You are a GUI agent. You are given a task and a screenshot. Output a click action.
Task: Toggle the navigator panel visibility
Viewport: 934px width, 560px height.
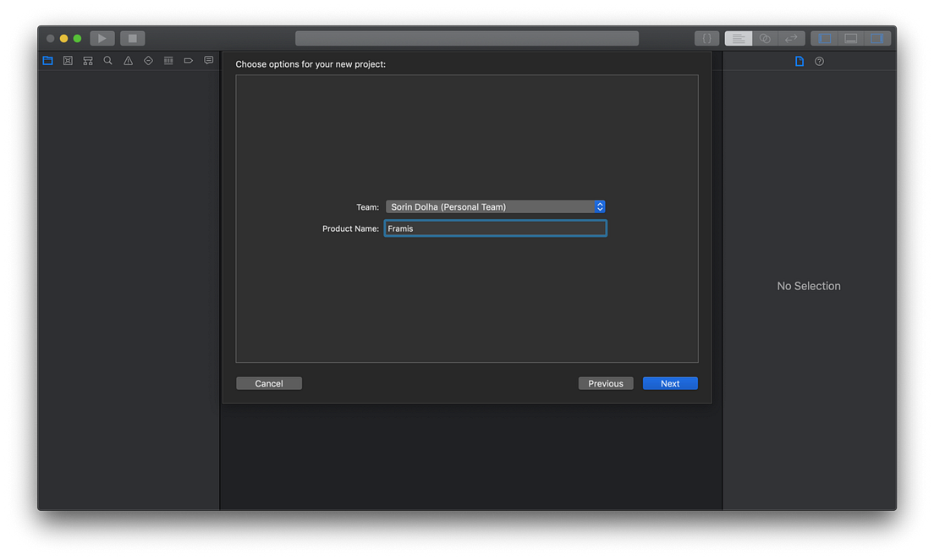pyautogui.click(x=823, y=37)
